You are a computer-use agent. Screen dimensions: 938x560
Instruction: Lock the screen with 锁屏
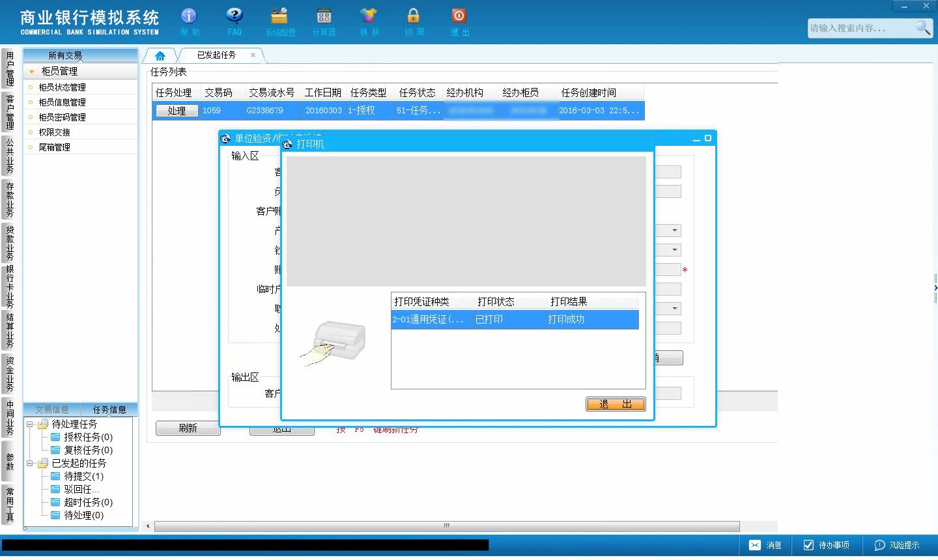(x=414, y=21)
